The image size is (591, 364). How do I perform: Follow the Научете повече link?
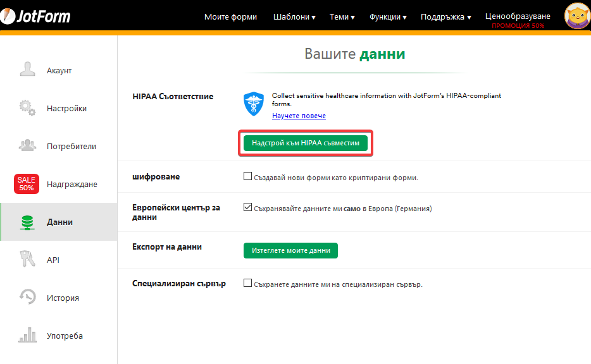point(299,116)
